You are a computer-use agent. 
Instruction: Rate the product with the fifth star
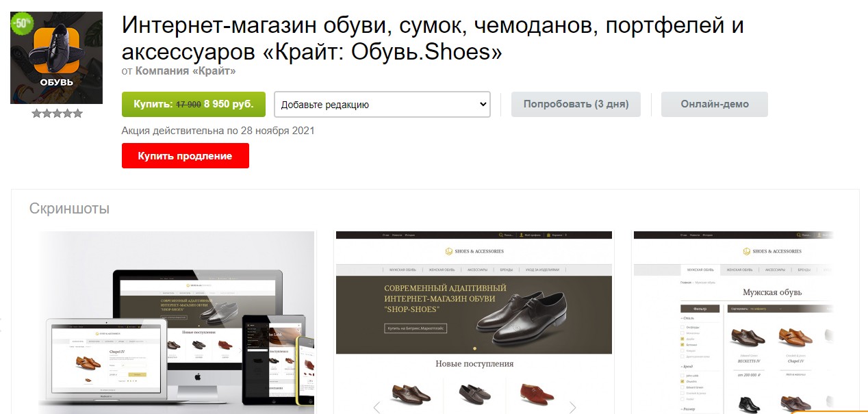[78, 114]
